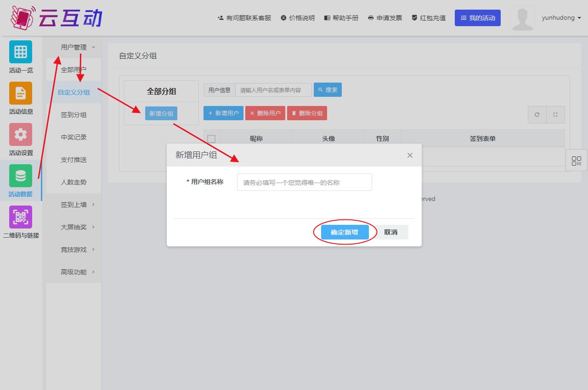Click the 取消 button in dialog
This screenshot has height=390, width=588.
(390, 232)
